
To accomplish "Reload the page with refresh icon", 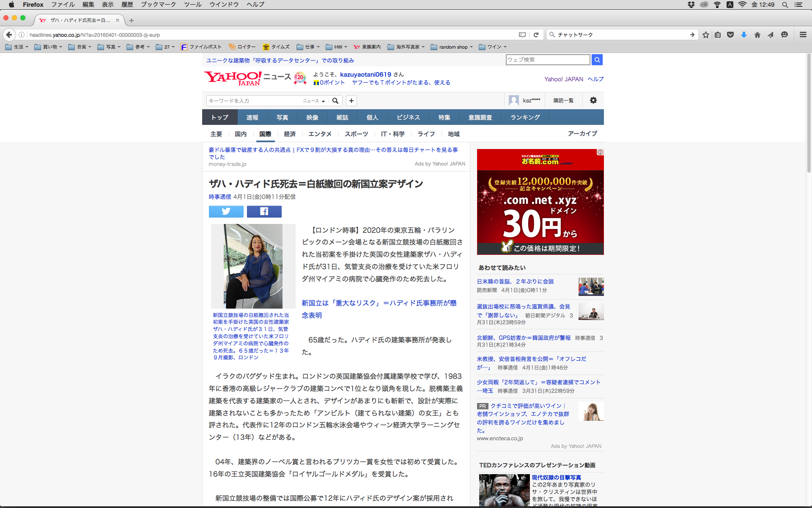I will (x=536, y=35).
